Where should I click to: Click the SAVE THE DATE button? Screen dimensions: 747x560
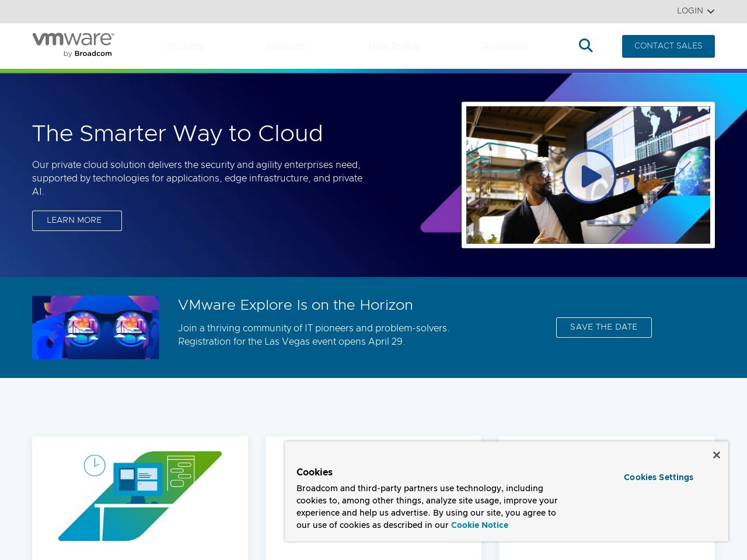coord(604,327)
